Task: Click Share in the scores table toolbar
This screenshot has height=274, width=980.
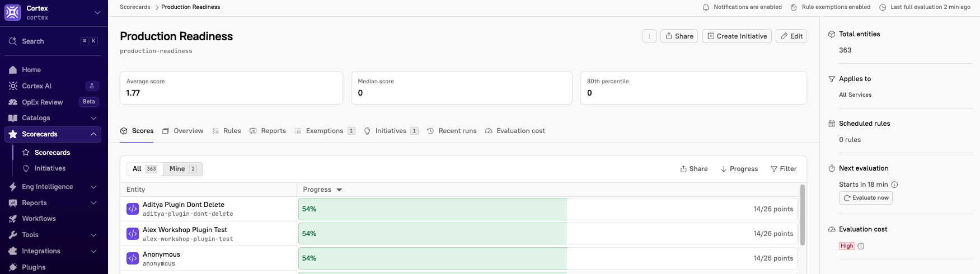Action: pos(693,169)
